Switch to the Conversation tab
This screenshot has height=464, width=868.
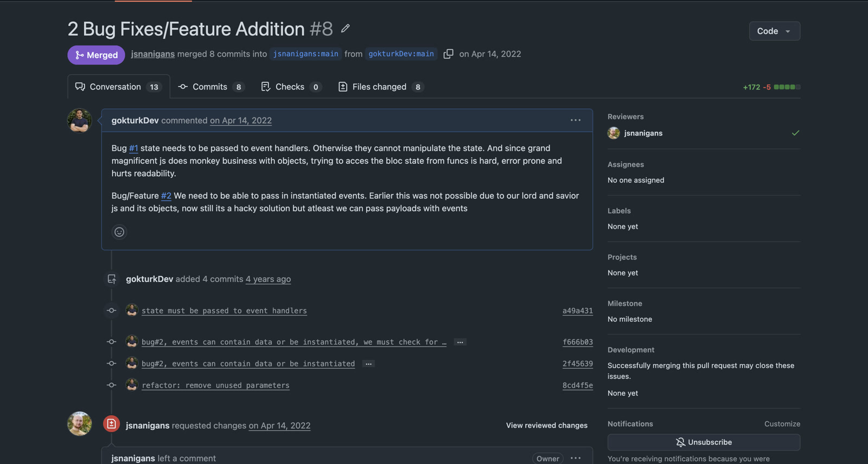point(119,87)
